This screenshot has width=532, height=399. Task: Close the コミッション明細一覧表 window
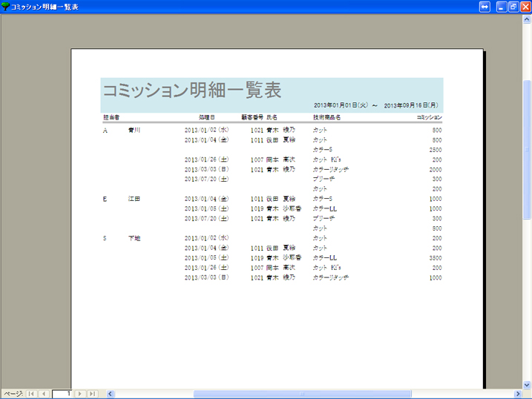coord(525,7)
